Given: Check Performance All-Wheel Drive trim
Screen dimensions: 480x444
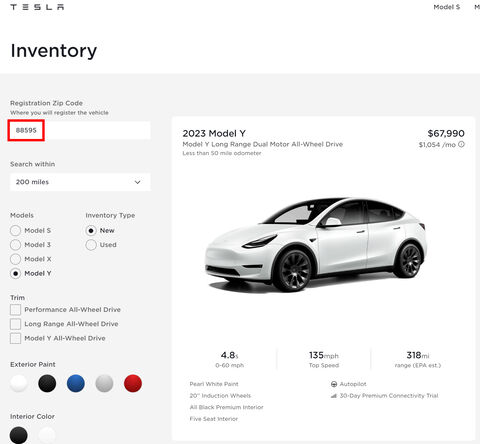Looking at the screenshot, I should [15, 310].
